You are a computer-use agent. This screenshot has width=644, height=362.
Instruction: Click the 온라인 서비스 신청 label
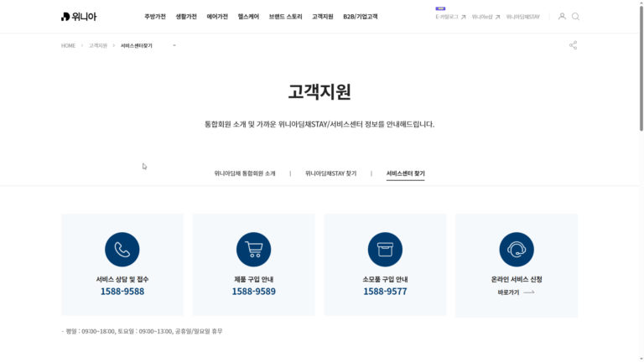pos(517,279)
